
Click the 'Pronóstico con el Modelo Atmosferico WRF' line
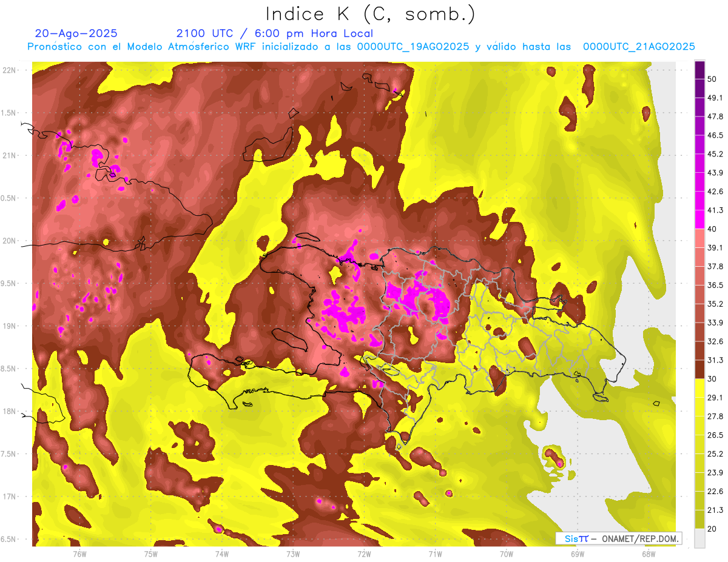pos(361,47)
